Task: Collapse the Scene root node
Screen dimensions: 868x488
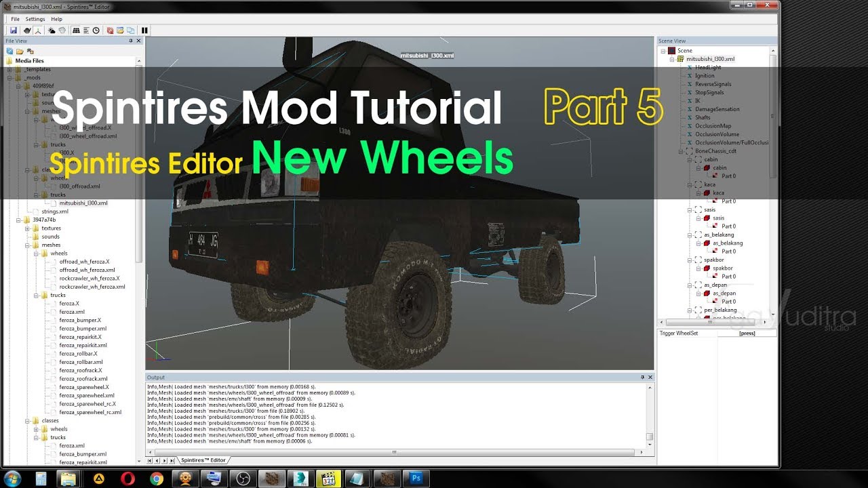Action: coord(664,51)
